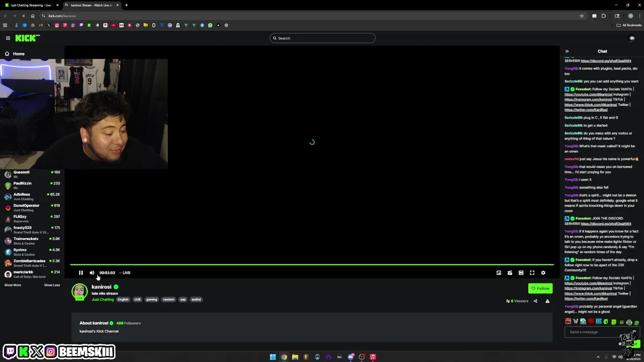Collapse sidebar list with Show Less

pos(52,285)
